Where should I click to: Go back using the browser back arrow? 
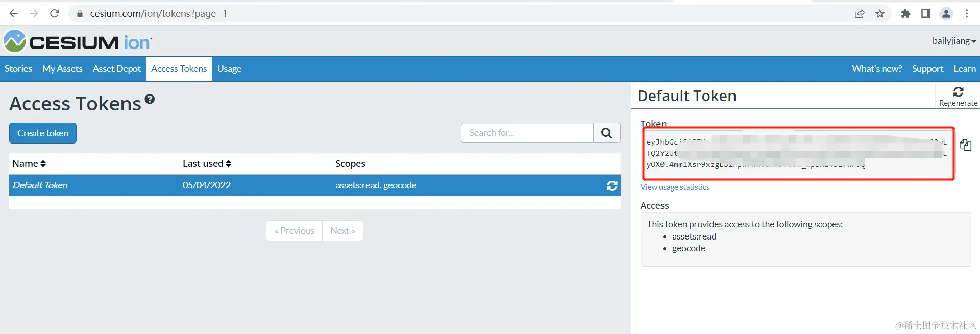(x=14, y=14)
